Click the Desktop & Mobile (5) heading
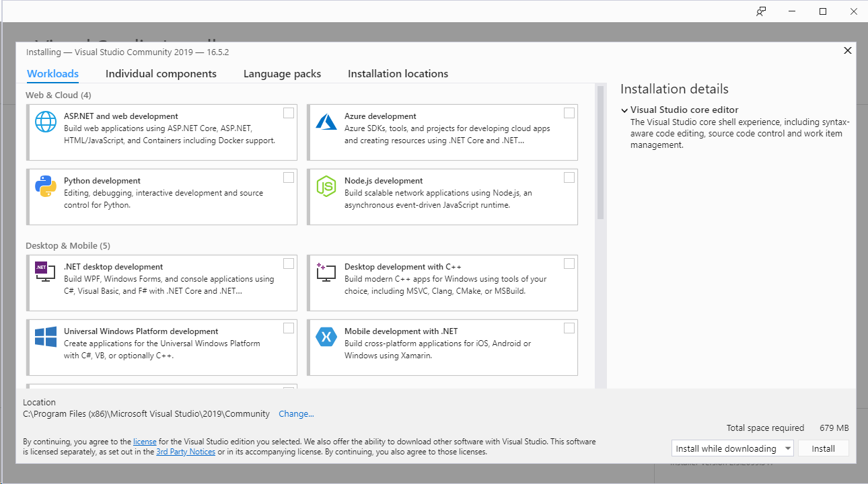The width and height of the screenshot is (868, 484). [68, 246]
